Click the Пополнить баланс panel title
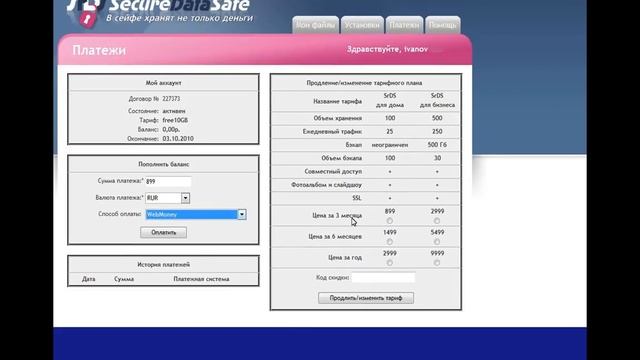This screenshot has height=360, width=640. [x=163, y=164]
